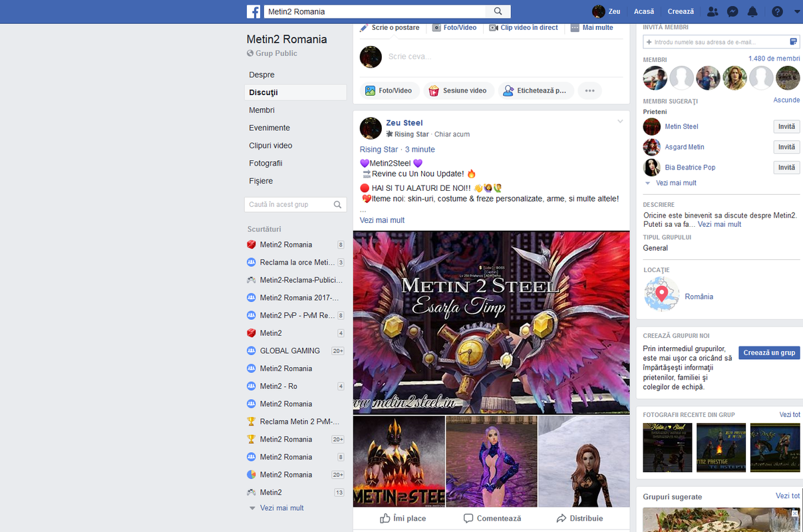Screen dimensions: 803x532
Task: Open notifications bell icon
Action: tap(752, 11)
